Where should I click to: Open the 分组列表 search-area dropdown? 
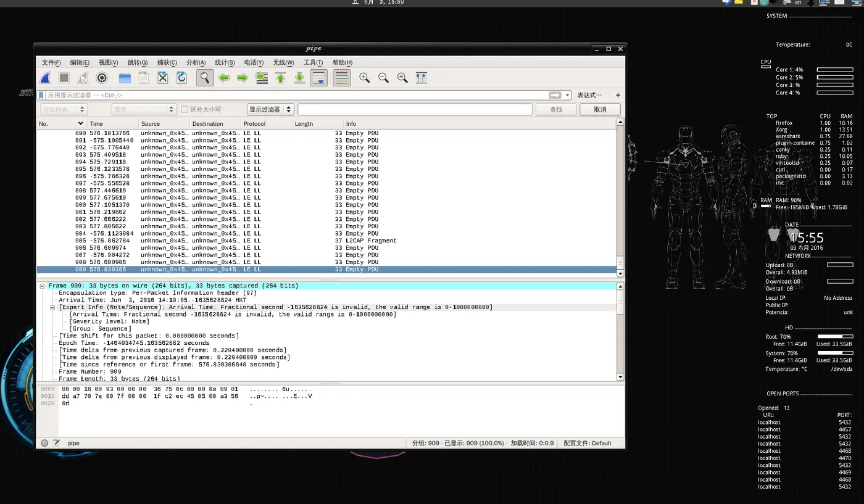point(64,109)
